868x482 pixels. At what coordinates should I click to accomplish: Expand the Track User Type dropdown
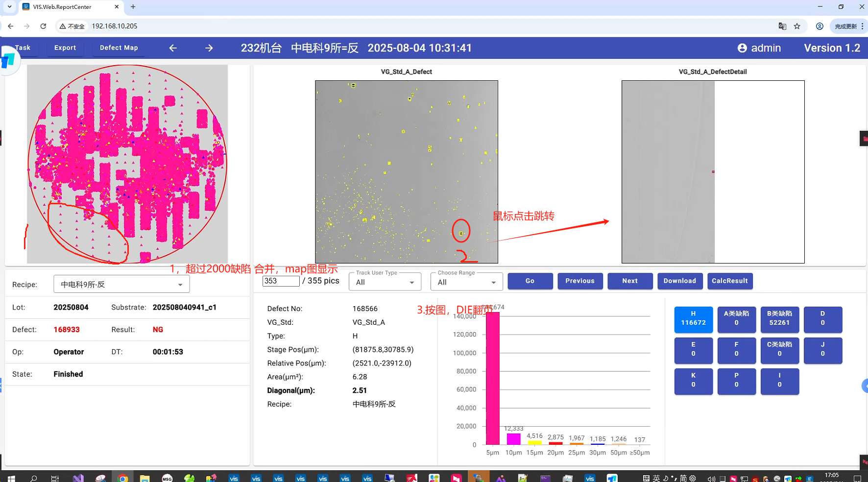[x=385, y=282]
